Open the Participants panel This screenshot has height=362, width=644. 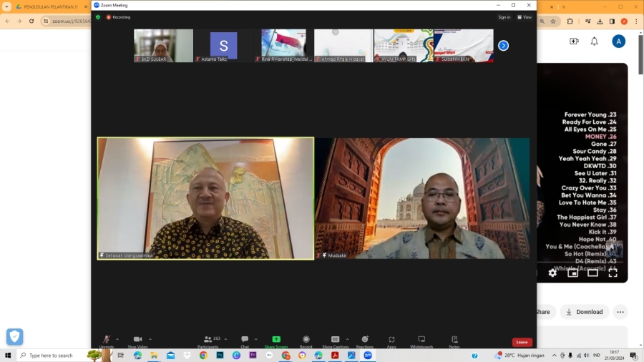(208, 341)
